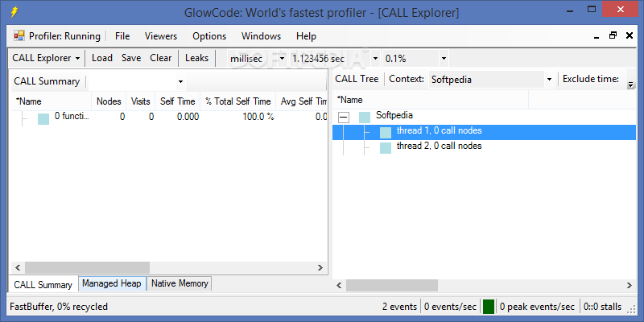Viewport: 644px width, 322px height.
Task: Click left arrow of CALL Summary scrollbar
Action: pos(17,268)
